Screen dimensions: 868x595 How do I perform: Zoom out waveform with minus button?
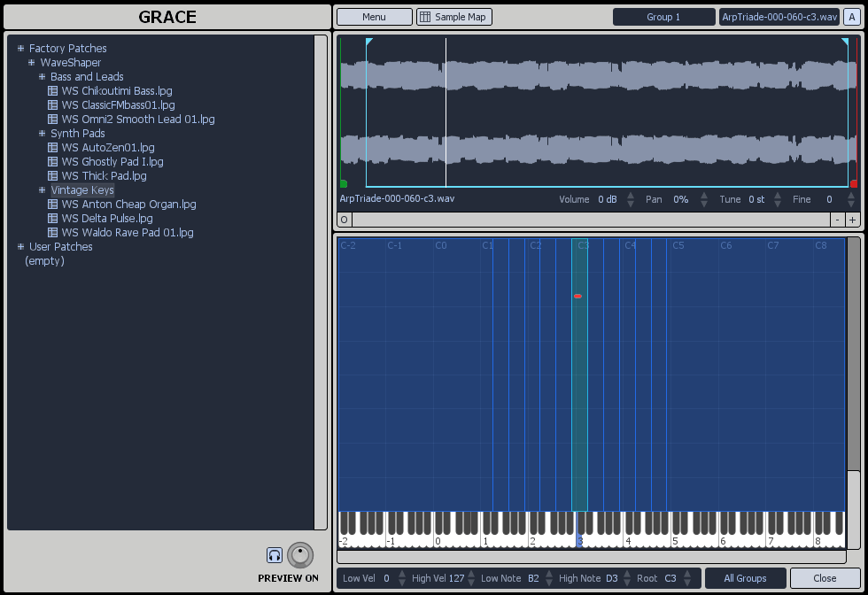coord(838,220)
